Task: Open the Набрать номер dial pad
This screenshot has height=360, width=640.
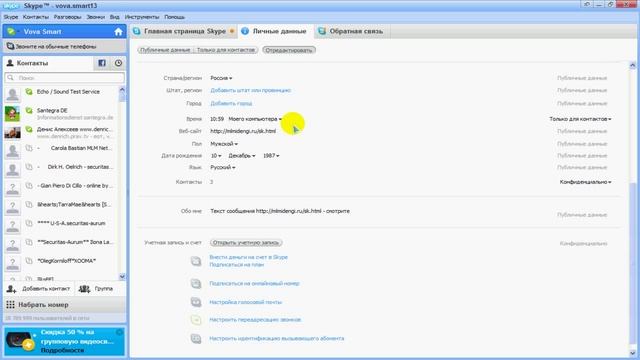Action: pyautogui.click(x=64, y=304)
